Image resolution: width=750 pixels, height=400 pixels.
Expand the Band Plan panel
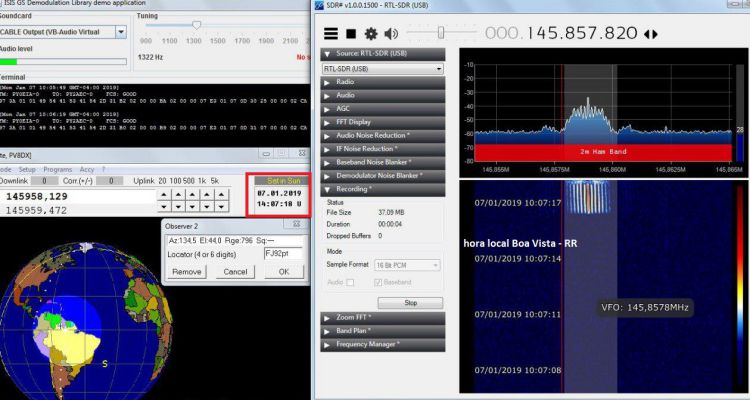(x=383, y=331)
